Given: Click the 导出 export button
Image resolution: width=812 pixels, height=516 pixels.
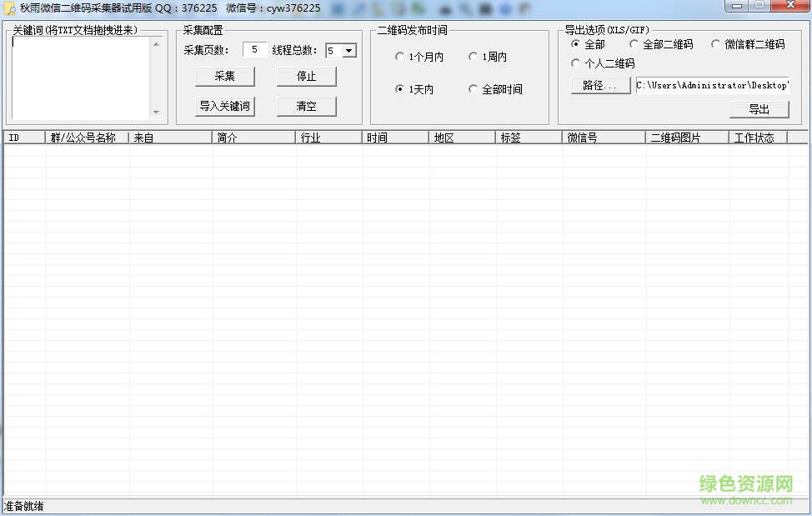Looking at the screenshot, I should [x=758, y=108].
